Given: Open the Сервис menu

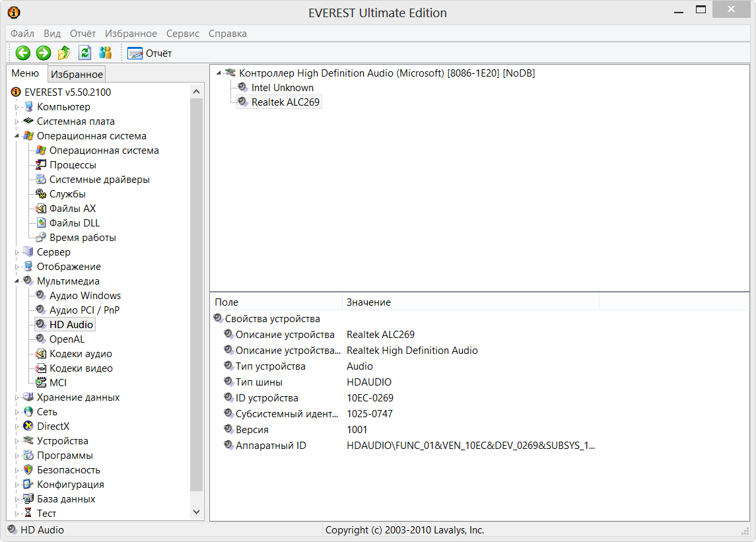Looking at the screenshot, I should (x=183, y=34).
